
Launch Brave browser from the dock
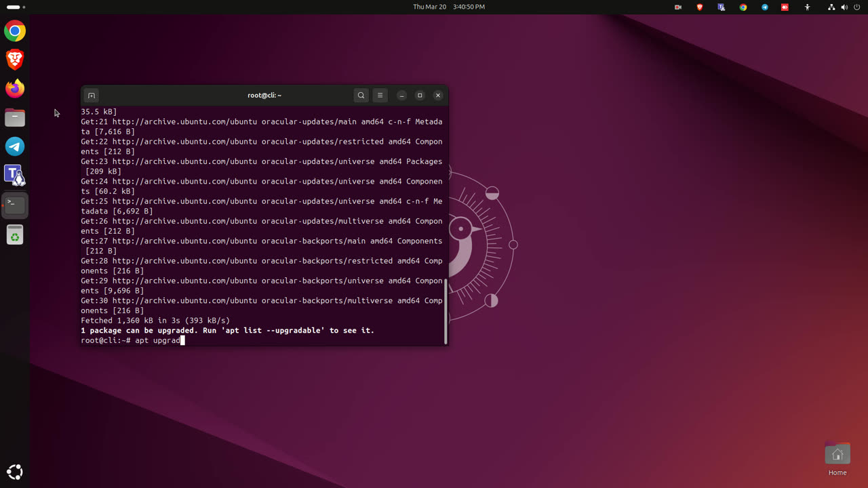click(15, 60)
